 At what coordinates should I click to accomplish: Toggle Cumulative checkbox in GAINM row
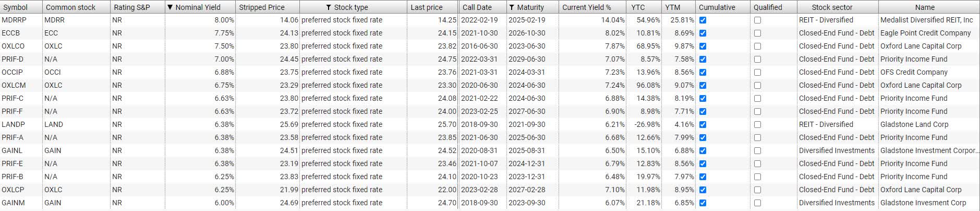[x=703, y=203]
